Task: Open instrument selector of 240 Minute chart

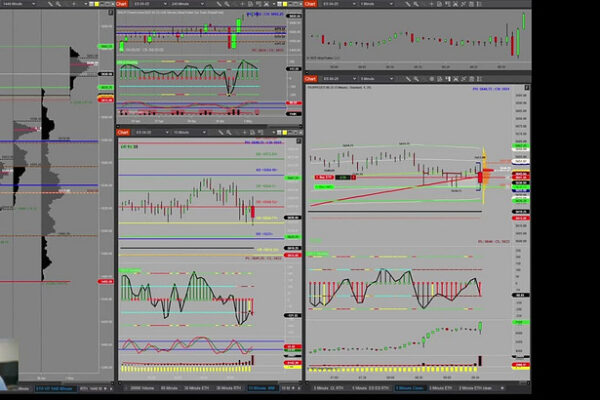Action: pyautogui.click(x=150, y=4)
